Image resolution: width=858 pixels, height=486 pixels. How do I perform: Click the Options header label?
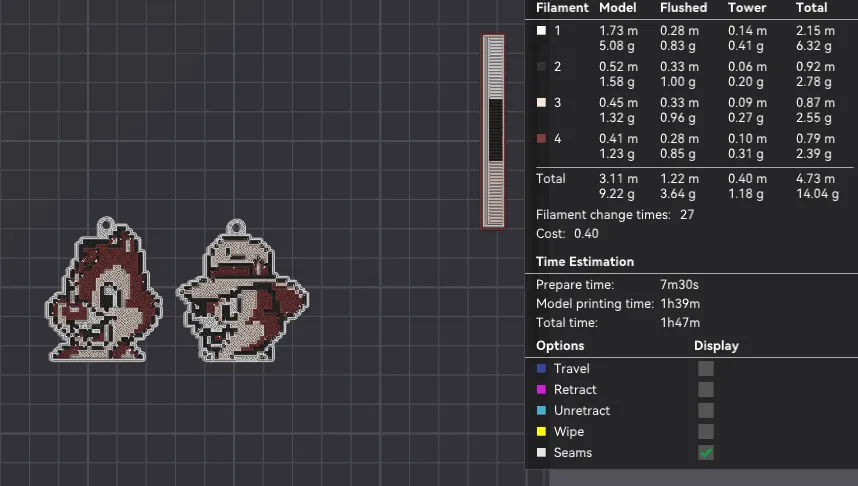[x=560, y=346]
